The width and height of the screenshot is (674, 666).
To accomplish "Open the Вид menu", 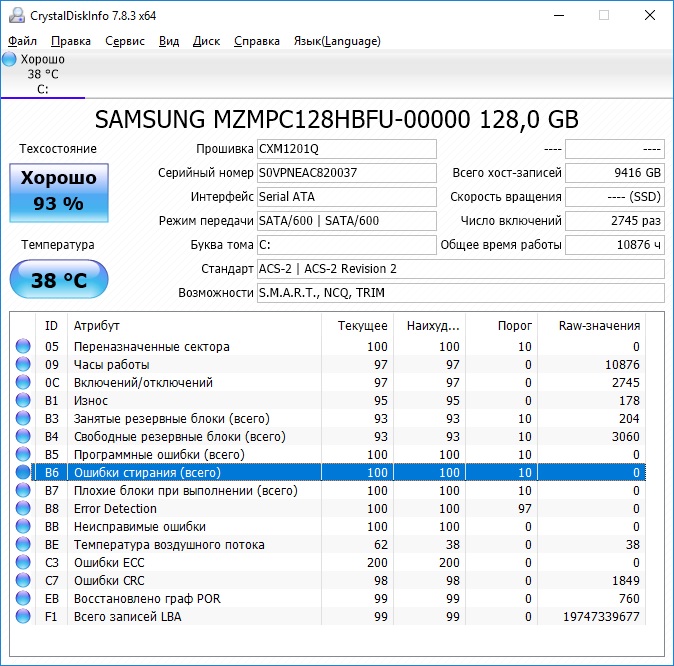I will point(169,41).
